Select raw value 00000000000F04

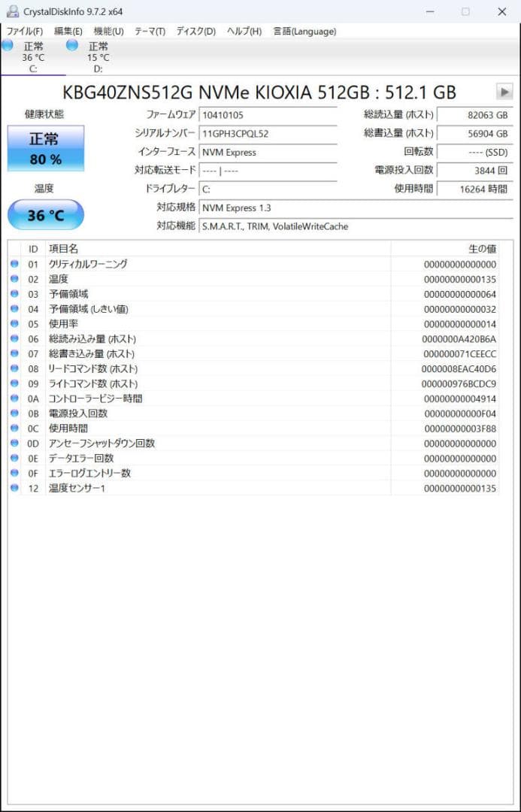(460, 414)
